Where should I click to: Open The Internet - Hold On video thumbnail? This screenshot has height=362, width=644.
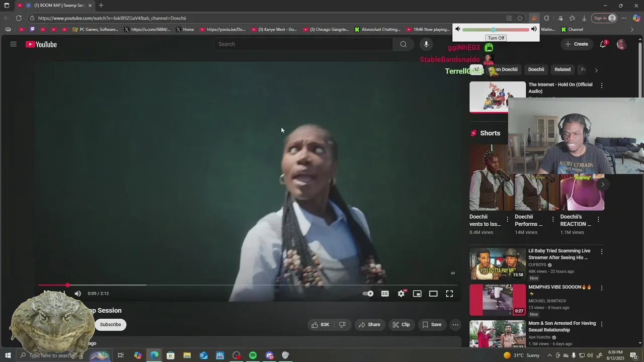(x=497, y=97)
